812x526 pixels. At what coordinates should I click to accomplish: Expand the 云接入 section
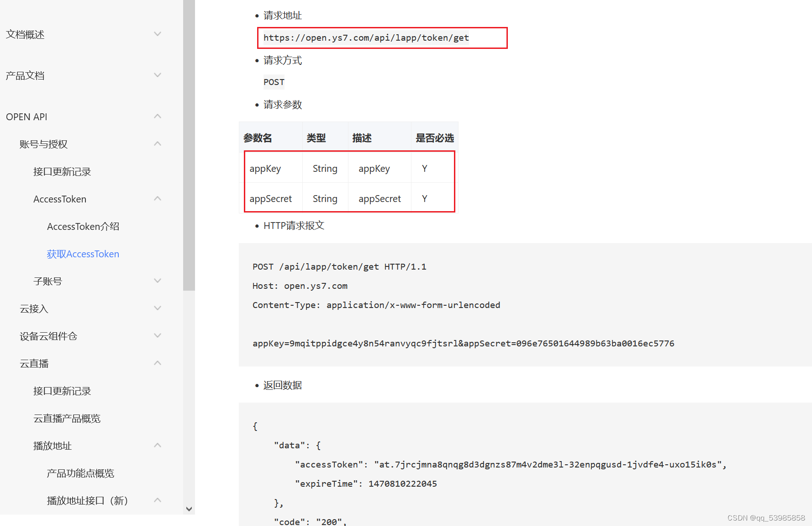coord(158,308)
